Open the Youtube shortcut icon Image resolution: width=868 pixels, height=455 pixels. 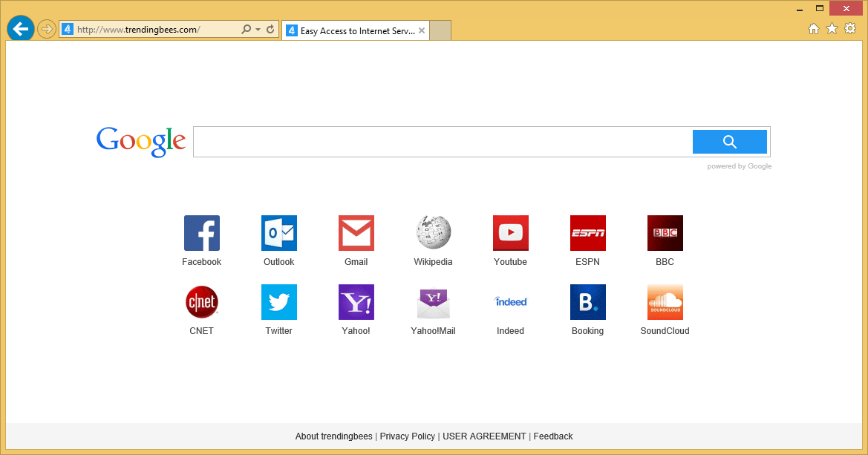click(511, 233)
